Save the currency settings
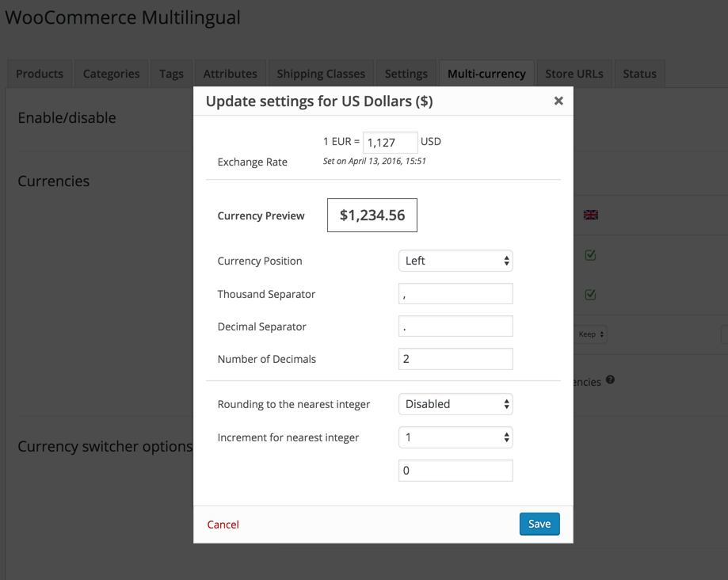The width and height of the screenshot is (728, 580). pyautogui.click(x=539, y=524)
